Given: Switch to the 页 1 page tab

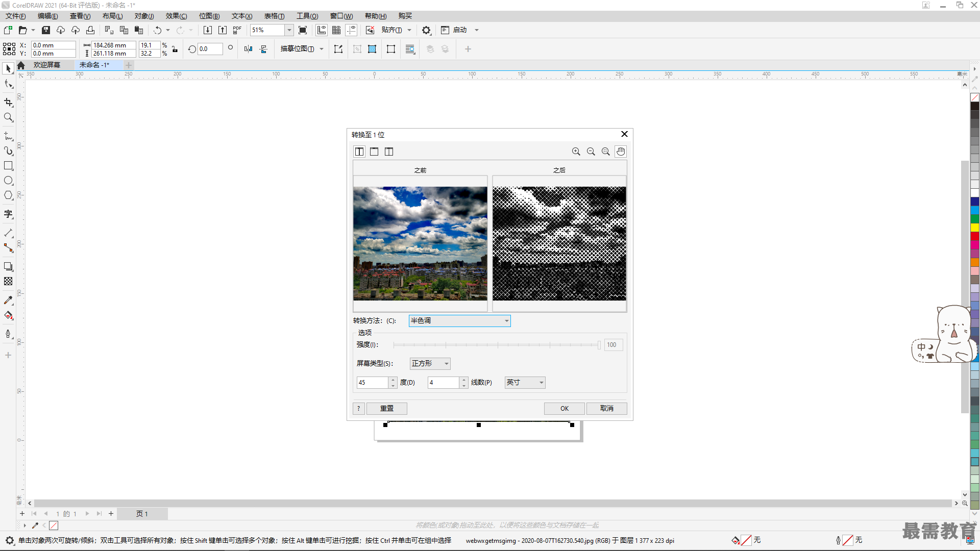Looking at the screenshot, I should point(142,514).
